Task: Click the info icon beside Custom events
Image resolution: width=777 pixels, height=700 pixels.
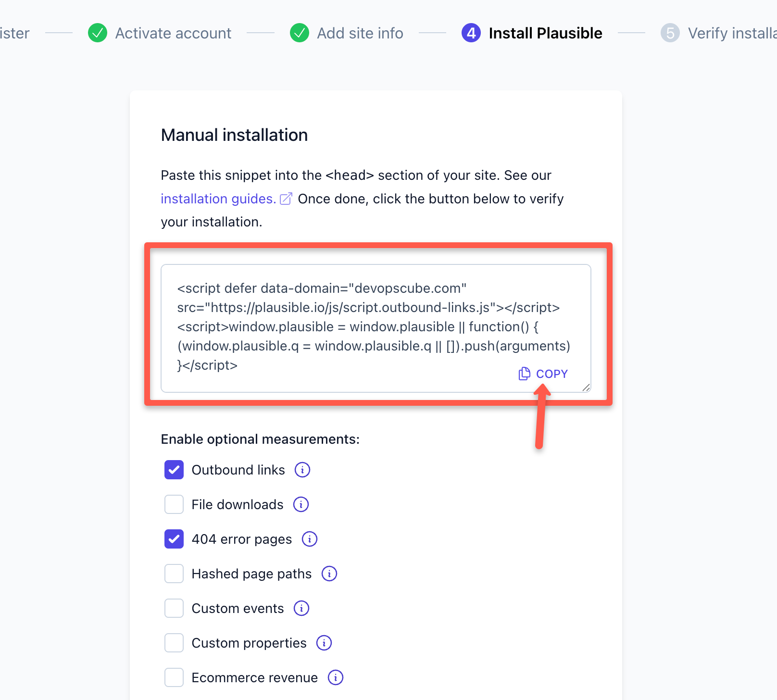Action: click(x=301, y=608)
